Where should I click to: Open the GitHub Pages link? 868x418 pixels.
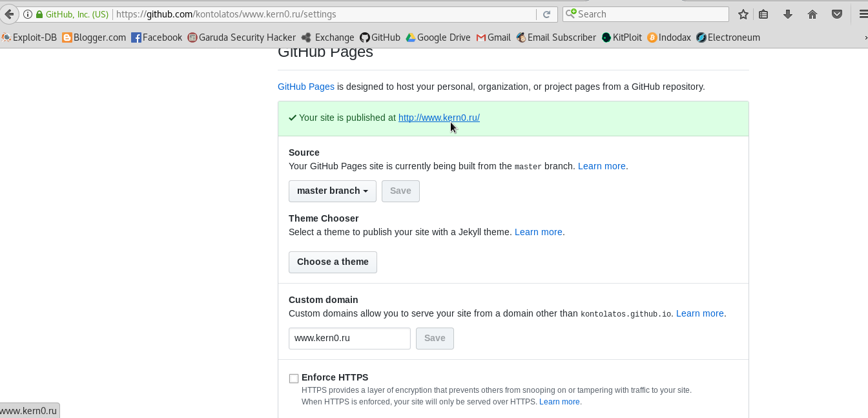coord(306,87)
